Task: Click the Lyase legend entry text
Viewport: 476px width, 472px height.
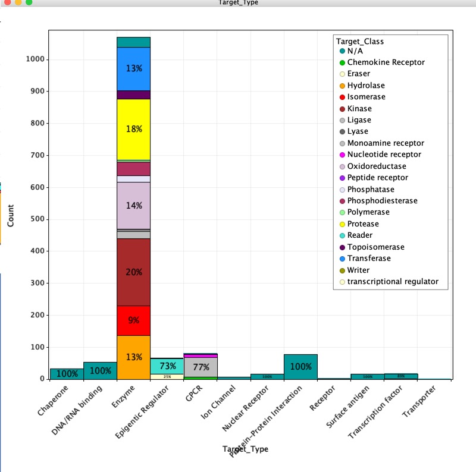Action: coord(358,131)
